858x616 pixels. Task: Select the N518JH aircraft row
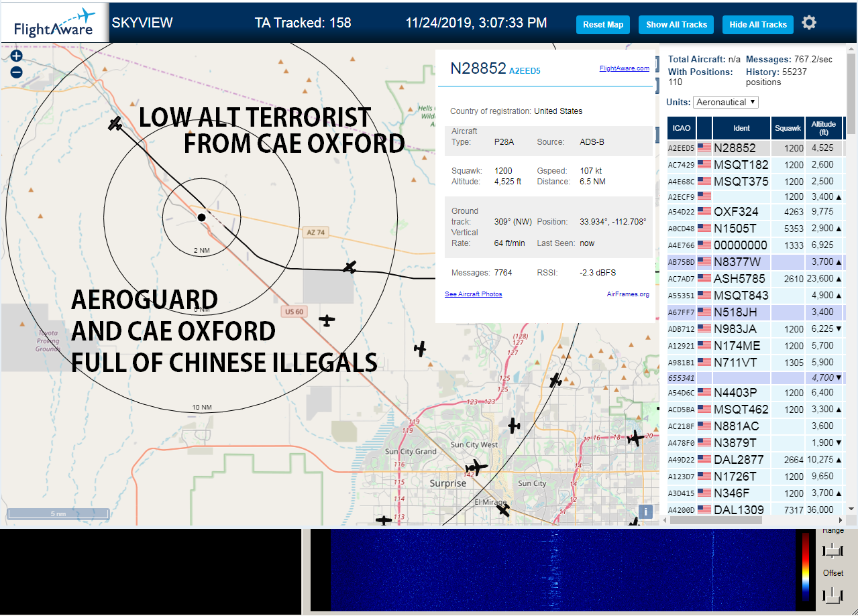(756, 312)
